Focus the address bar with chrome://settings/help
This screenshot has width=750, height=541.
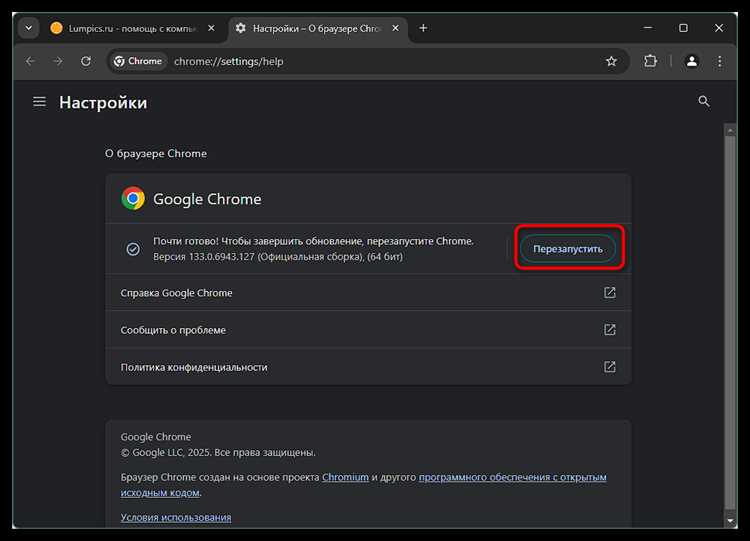point(368,61)
